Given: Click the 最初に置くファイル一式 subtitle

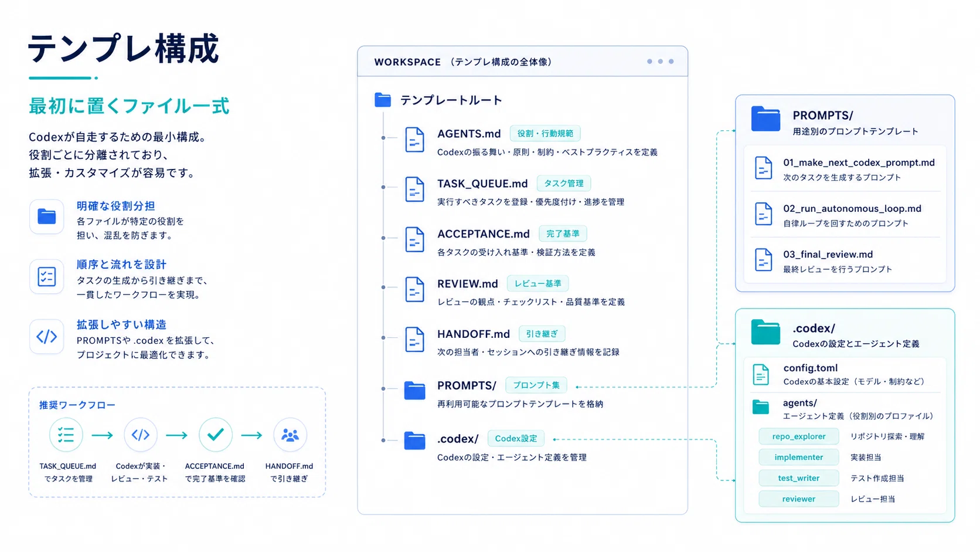Looking at the screenshot, I should [129, 106].
